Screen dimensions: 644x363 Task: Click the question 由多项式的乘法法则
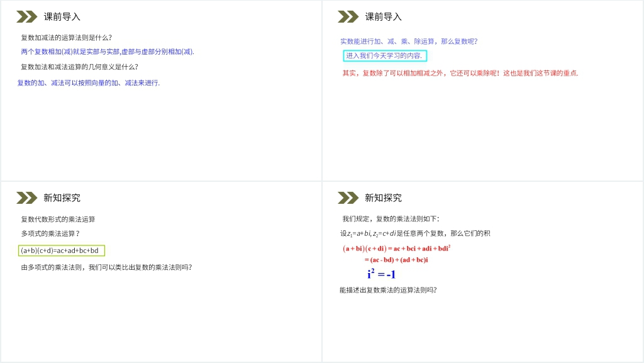coord(106,267)
